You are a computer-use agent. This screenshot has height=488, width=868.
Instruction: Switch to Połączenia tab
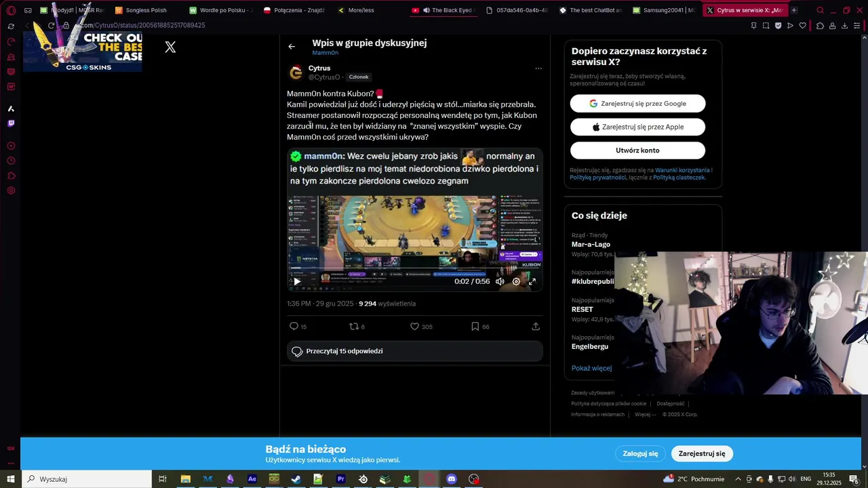pos(295,10)
